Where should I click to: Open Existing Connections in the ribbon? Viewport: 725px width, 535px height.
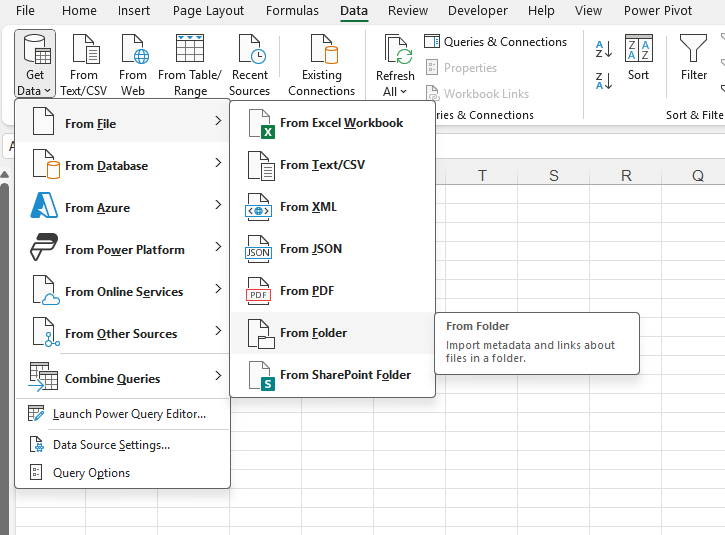pyautogui.click(x=322, y=65)
